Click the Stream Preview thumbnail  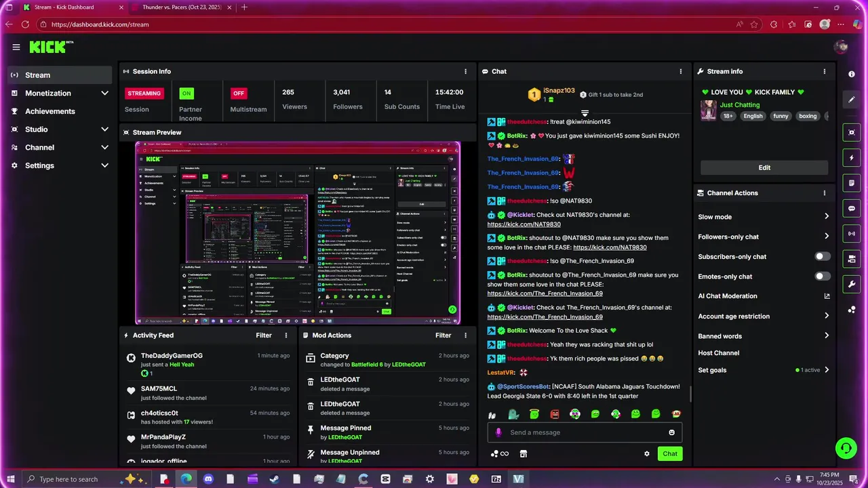(298, 233)
